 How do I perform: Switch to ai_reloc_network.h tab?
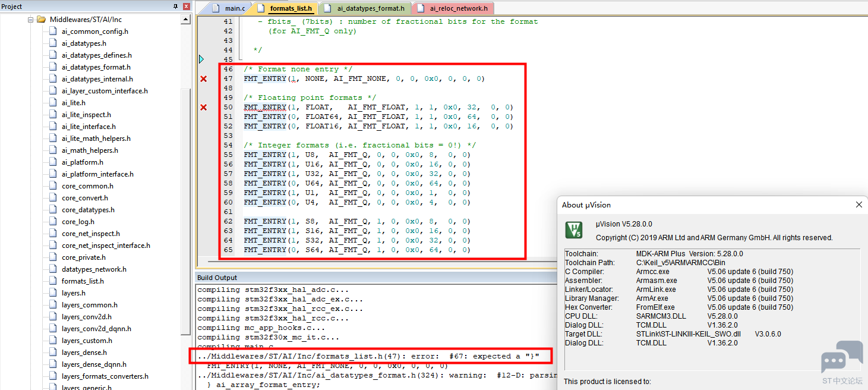458,8
